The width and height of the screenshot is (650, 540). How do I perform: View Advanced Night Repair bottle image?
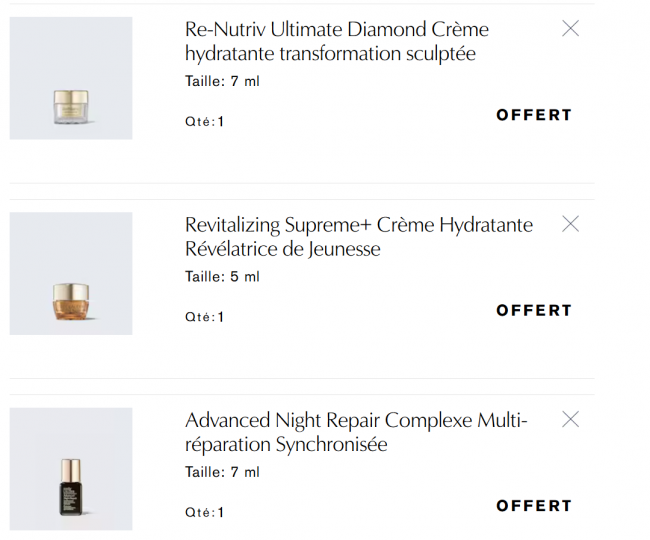(x=71, y=468)
